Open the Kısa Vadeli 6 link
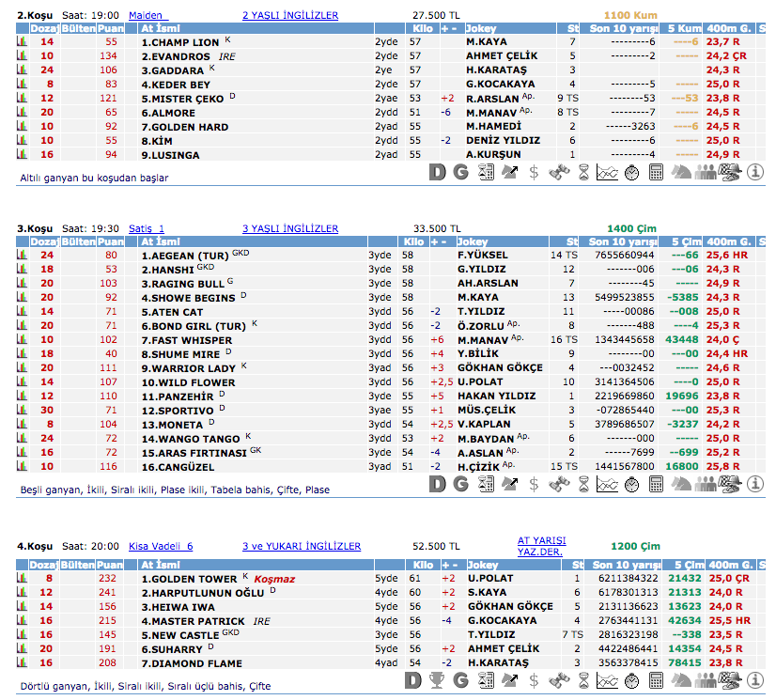Viewport: 776px width, 700px height. (161, 546)
